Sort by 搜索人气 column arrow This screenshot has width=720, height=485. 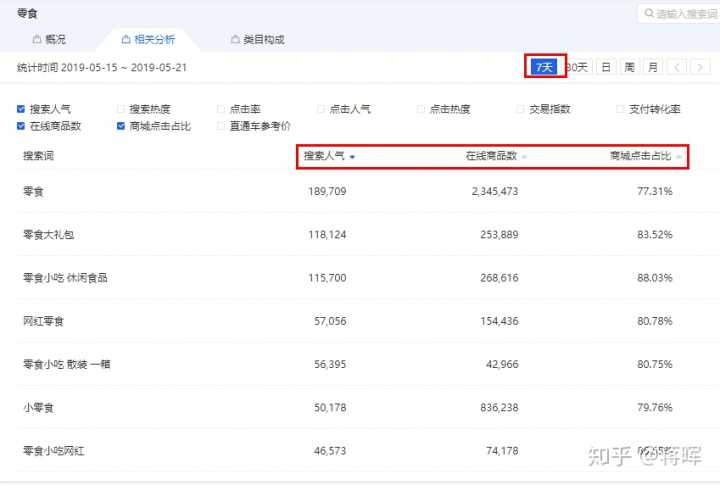(x=353, y=157)
